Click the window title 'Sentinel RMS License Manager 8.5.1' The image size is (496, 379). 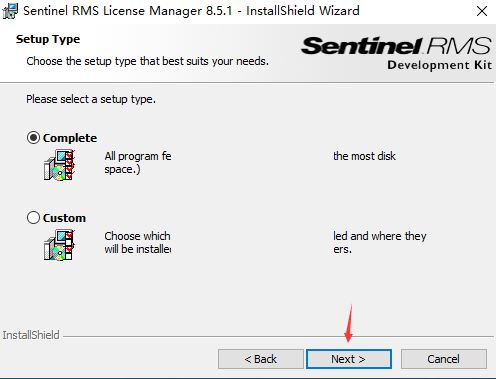pos(128,11)
